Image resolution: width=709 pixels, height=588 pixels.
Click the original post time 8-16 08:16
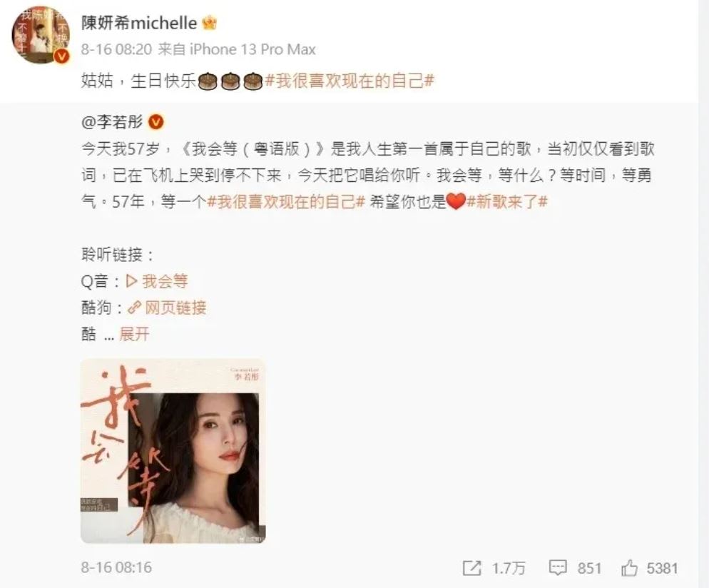(117, 567)
